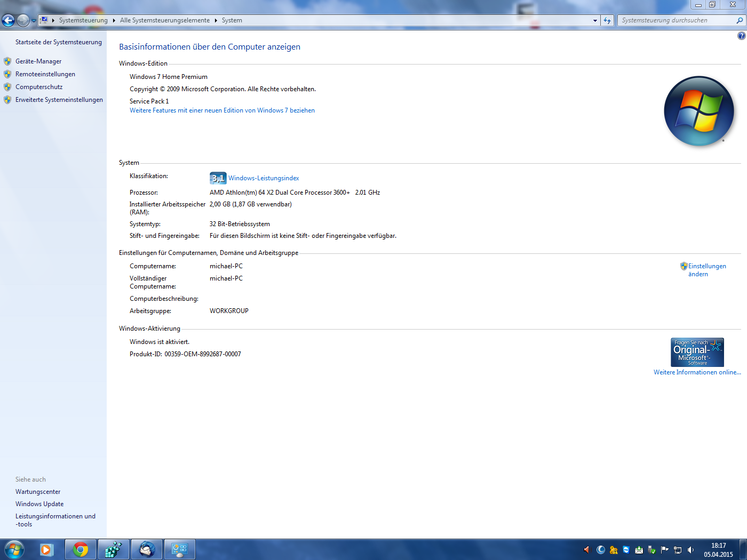The width and height of the screenshot is (747, 560).
Task: Open Remoteeinstellungen link
Action: (45, 74)
